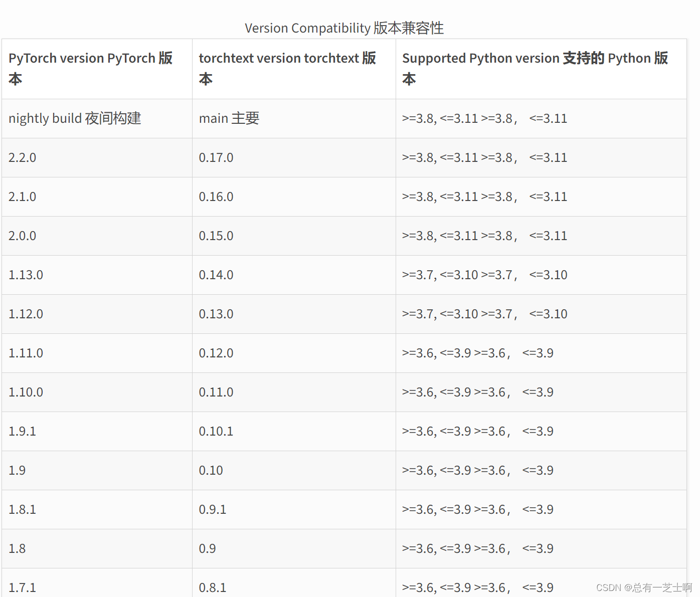Click the Python version cell in nightly build row

tap(541, 119)
